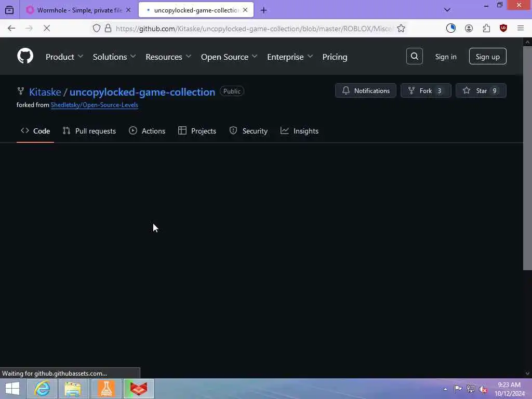This screenshot has height=399, width=532.
Task: Show hidden system tray icons
Action: (x=445, y=389)
